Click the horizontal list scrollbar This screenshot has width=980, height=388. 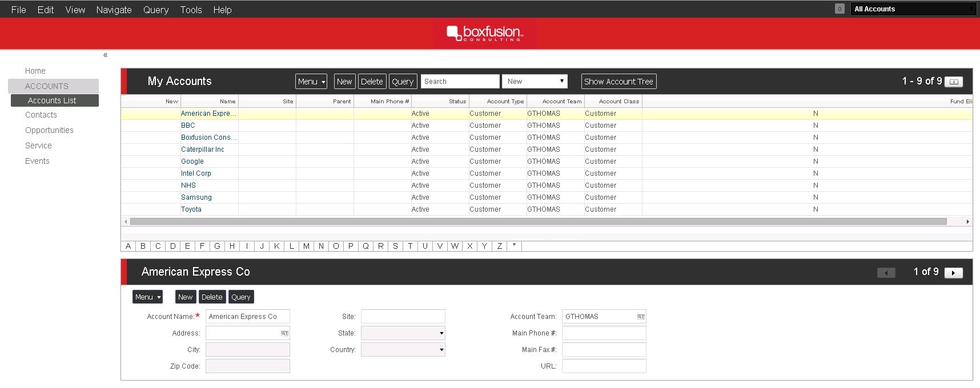[538, 221]
